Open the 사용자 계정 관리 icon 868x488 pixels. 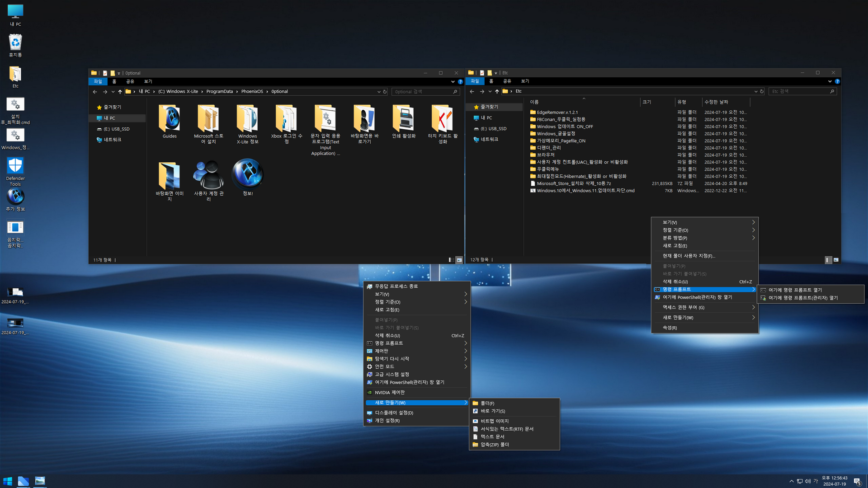click(x=208, y=176)
